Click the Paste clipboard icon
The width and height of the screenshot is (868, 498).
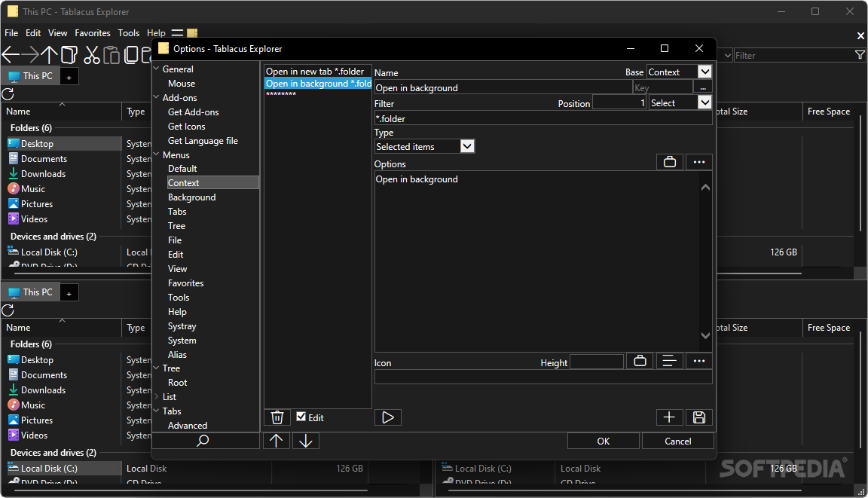(x=112, y=54)
